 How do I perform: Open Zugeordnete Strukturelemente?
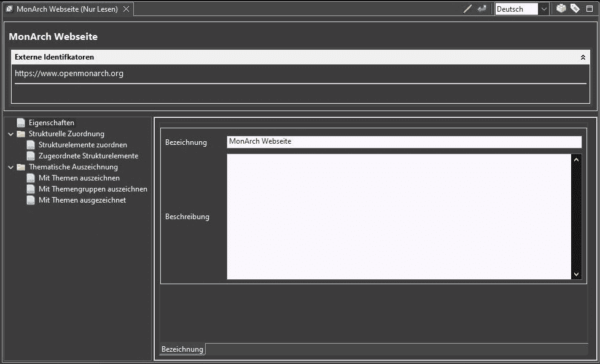[x=88, y=156]
